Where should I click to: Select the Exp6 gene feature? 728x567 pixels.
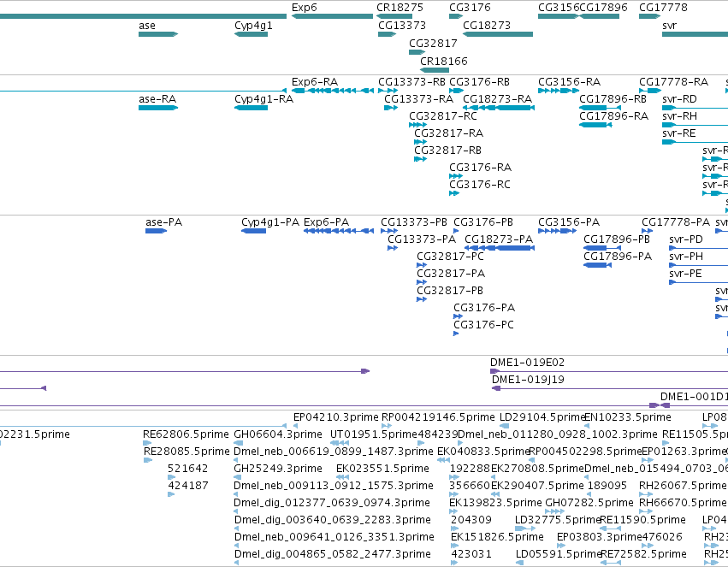coord(333,16)
